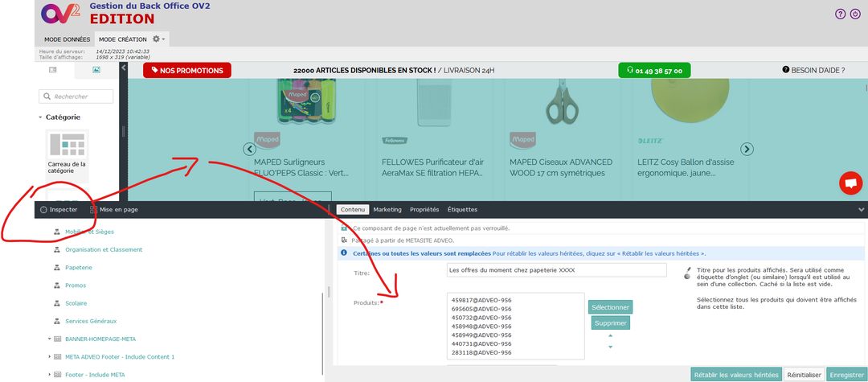The width and height of the screenshot is (868, 382).
Task: Select product 283118@ADVEO-956 in list
Action: point(481,353)
